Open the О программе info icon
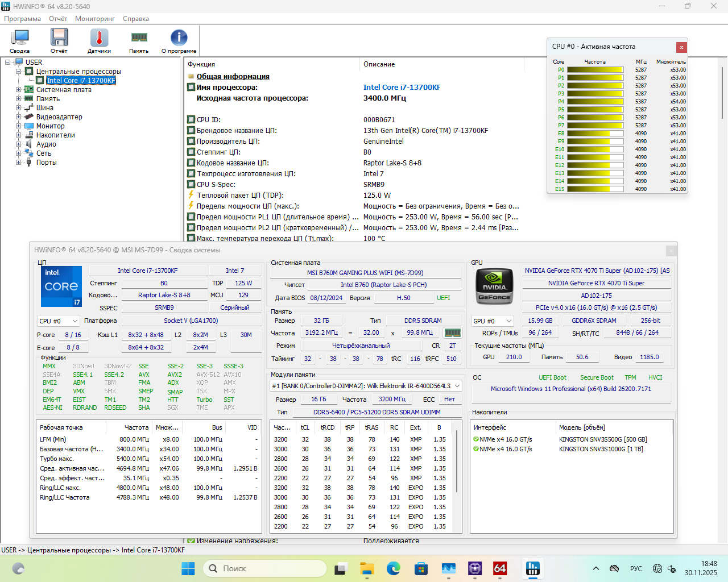This screenshot has width=728, height=582. (179, 41)
